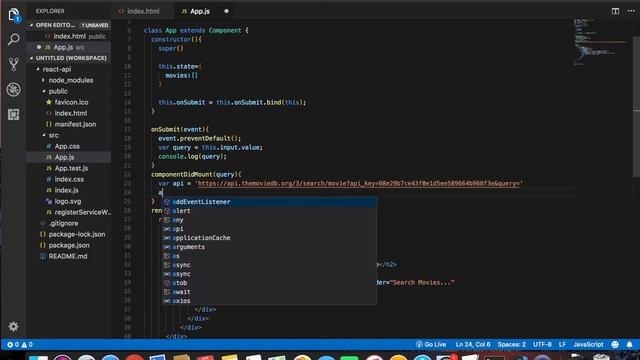Open .gitignore file
640x360 pixels.
69,223
